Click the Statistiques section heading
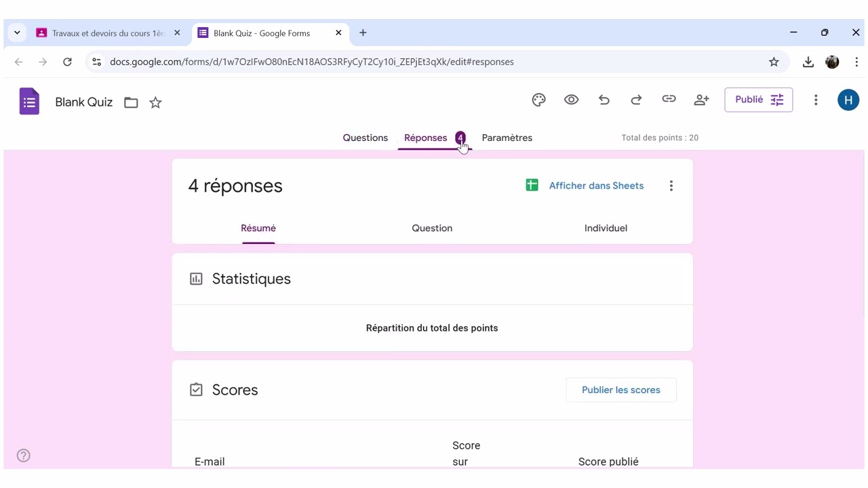The height and width of the screenshot is (488, 868). click(x=252, y=279)
